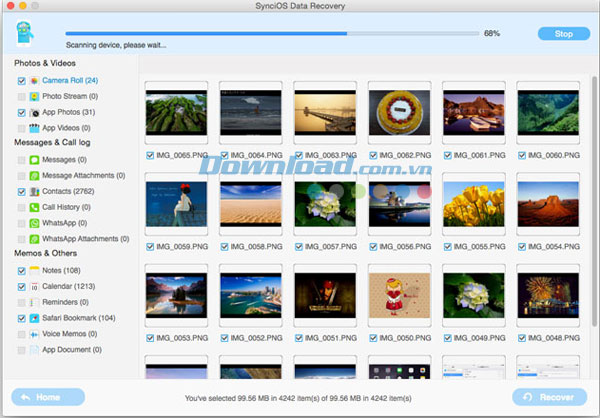This screenshot has width=600, height=418.
Task: Open the IMG_0050 cartoon girl thumbnail
Action: click(x=399, y=296)
